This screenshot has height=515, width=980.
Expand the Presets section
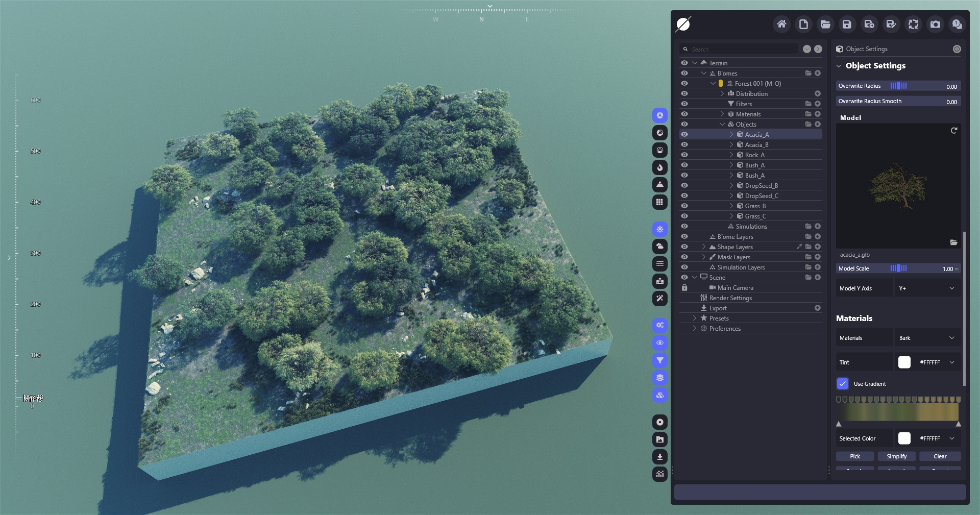[x=695, y=318]
